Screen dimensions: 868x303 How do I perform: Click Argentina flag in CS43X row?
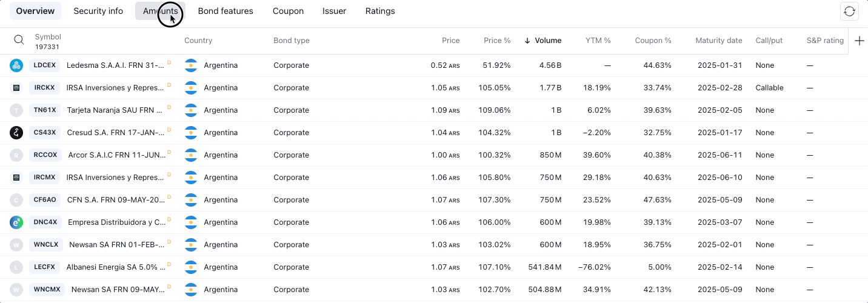(x=191, y=133)
